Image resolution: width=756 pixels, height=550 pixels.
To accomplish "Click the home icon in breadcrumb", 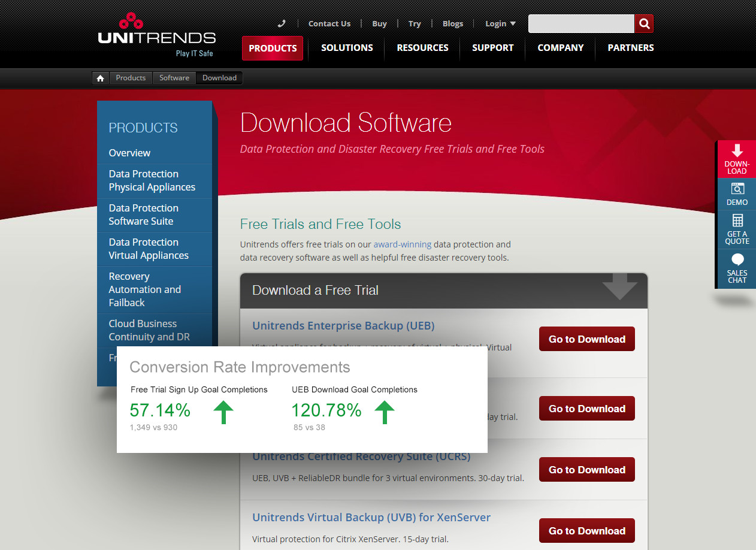I will [101, 78].
